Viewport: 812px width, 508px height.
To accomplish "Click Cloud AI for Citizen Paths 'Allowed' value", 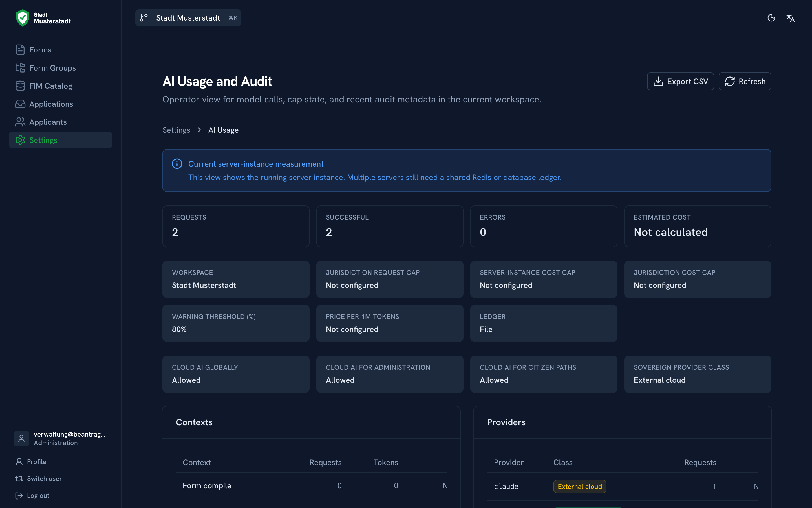I will click(494, 380).
